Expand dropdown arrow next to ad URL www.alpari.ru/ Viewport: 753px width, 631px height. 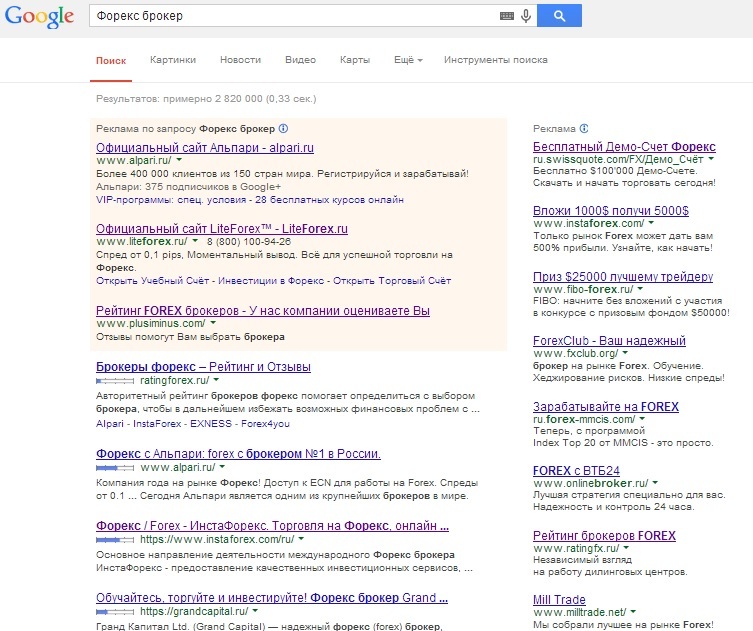[x=179, y=159]
